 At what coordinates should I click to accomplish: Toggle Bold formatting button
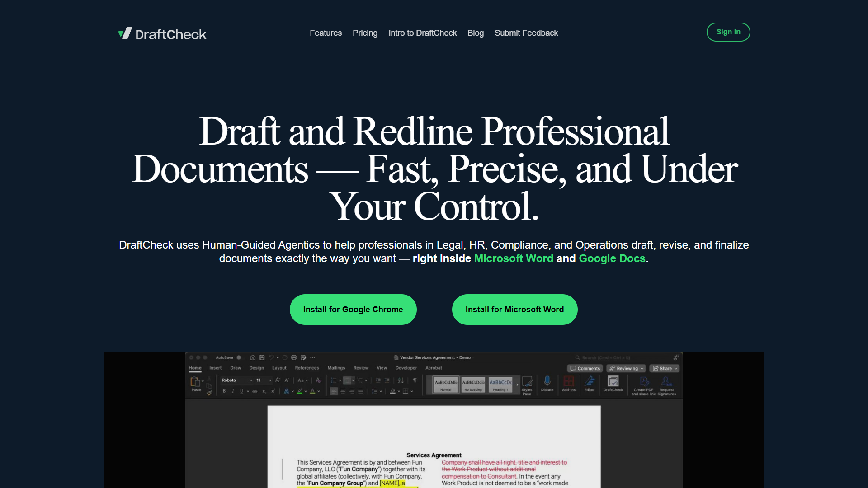coord(224,391)
